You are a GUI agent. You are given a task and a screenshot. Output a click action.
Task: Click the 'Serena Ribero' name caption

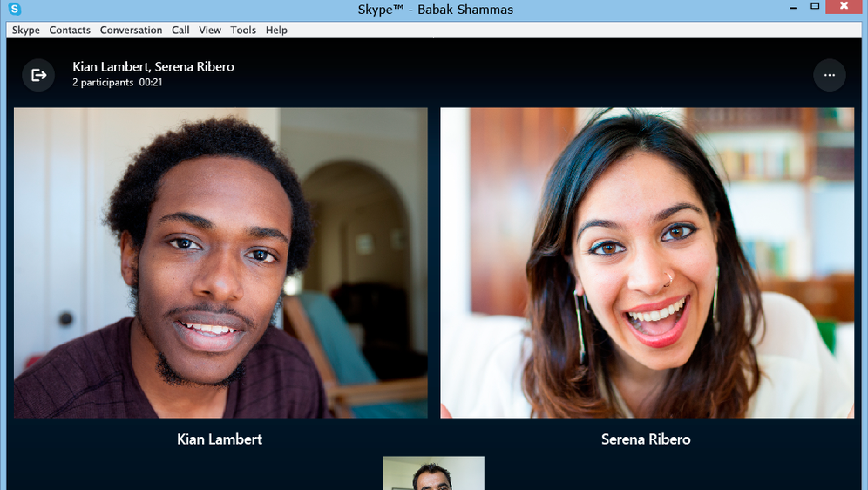646,439
